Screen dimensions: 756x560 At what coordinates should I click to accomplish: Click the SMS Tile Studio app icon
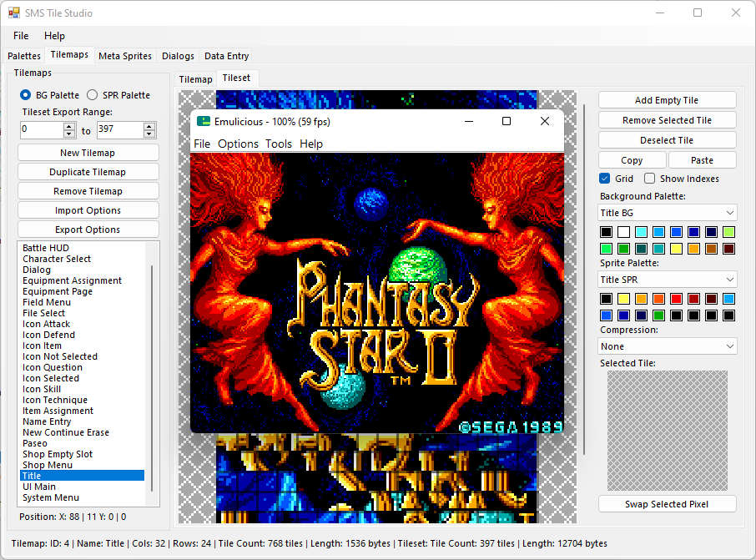pos(14,13)
